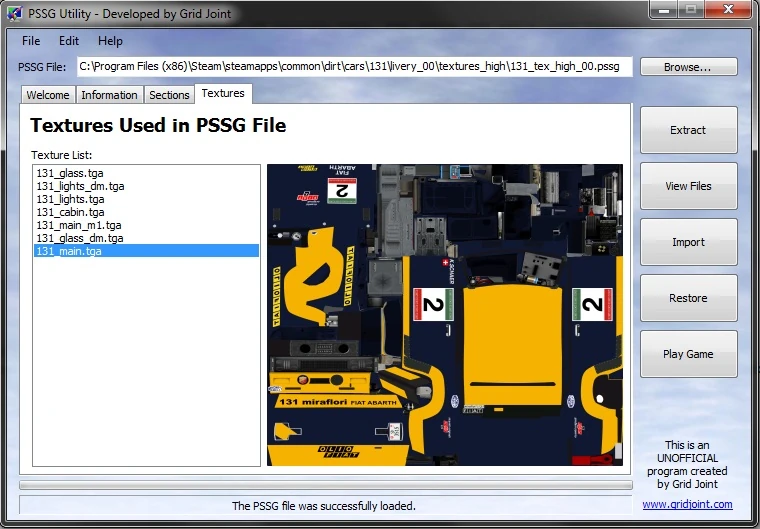Click the status message about PSSG file loaded

324,506
